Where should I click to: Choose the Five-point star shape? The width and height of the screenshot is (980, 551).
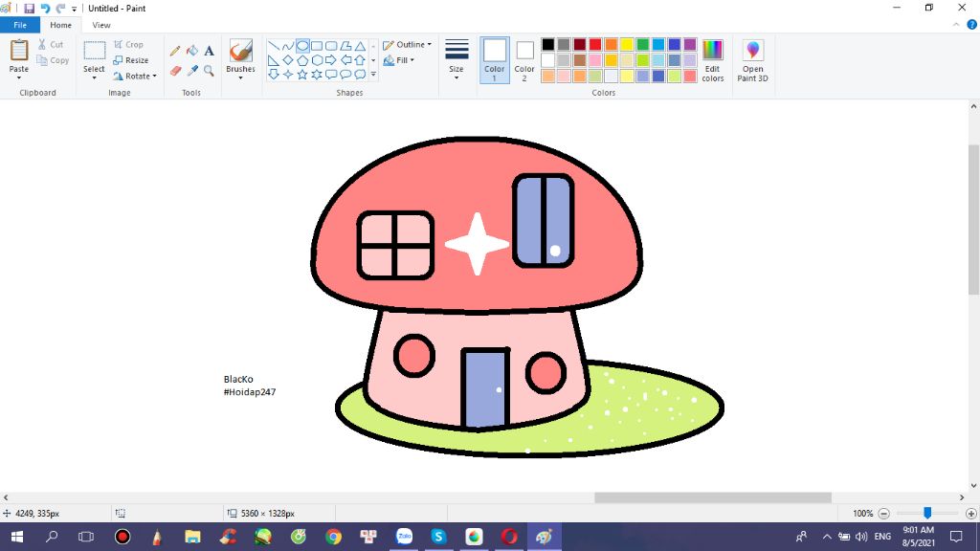(302, 75)
